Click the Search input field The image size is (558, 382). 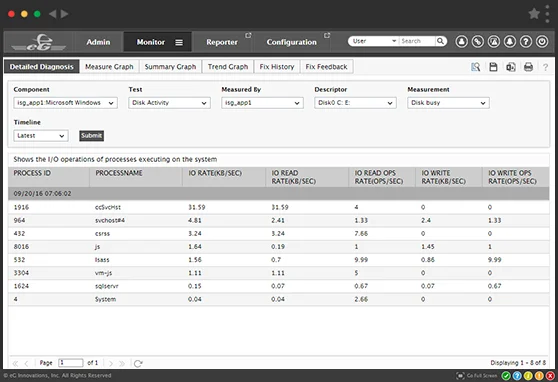click(417, 41)
